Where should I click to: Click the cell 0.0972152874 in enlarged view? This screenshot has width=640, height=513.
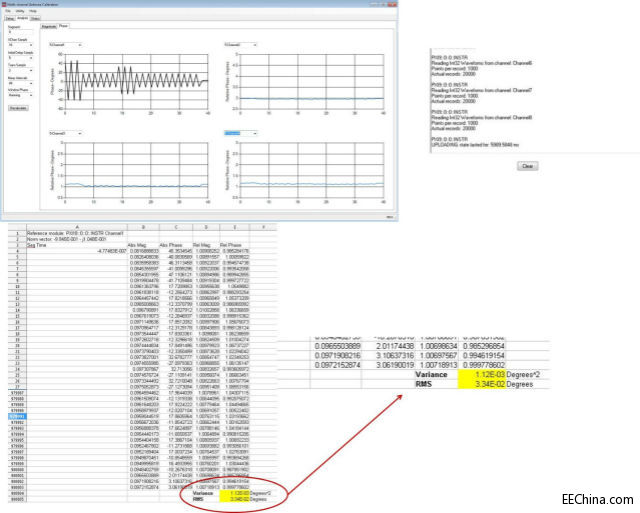338,365
